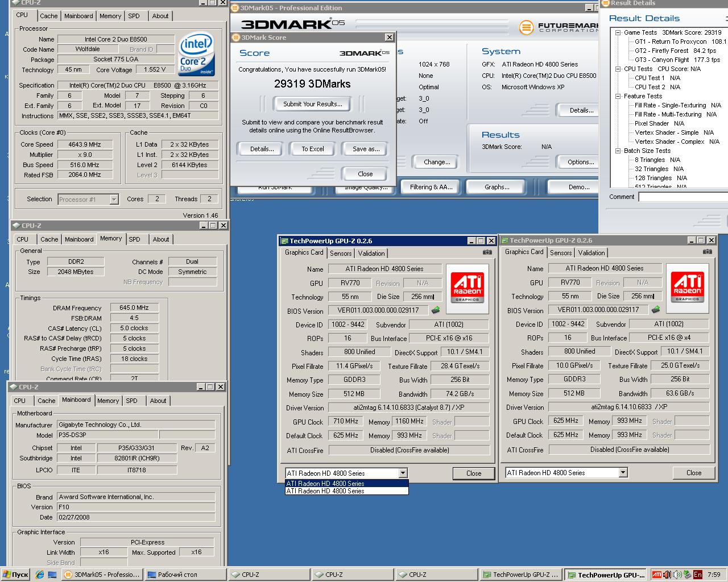Switch to the Sensors tab in the left GPU-Z window
This screenshot has height=582, width=728.
(x=341, y=253)
